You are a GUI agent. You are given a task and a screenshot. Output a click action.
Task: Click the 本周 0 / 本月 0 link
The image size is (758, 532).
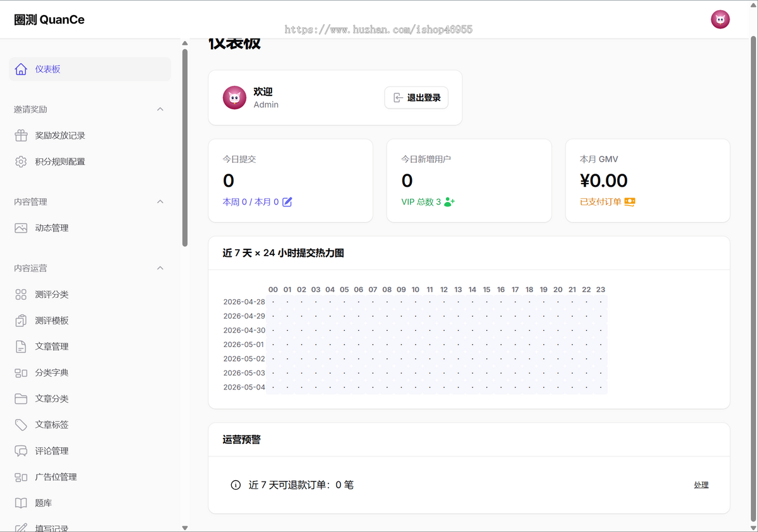click(251, 202)
